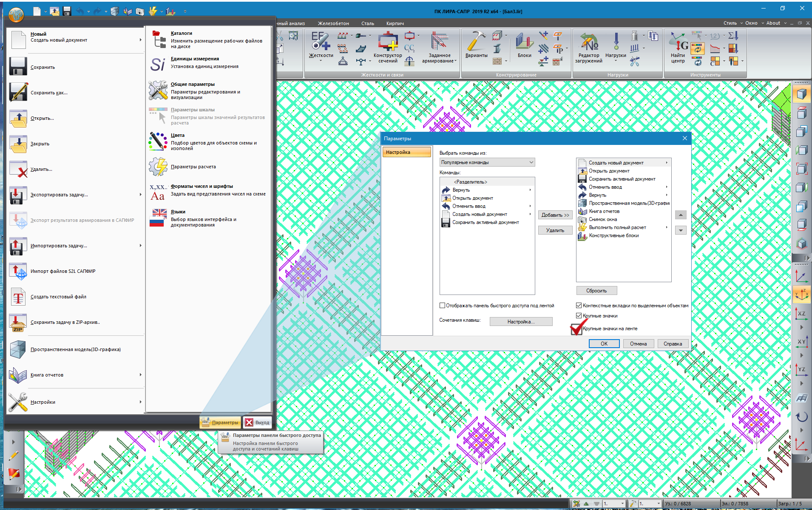Enable quick access panel below ribbon checkbox

tap(442, 306)
